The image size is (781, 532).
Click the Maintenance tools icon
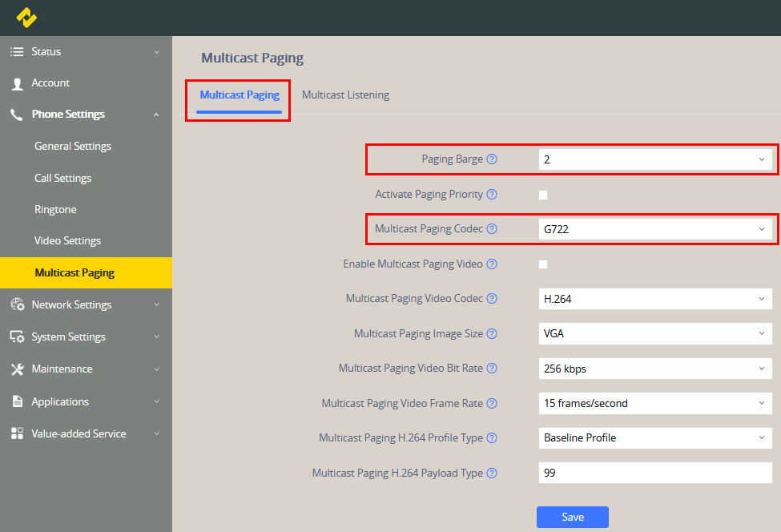(x=17, y=369)
